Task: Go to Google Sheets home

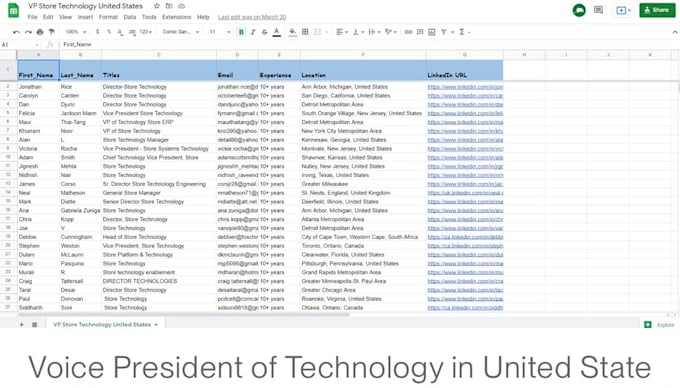Action: [13, 10]
